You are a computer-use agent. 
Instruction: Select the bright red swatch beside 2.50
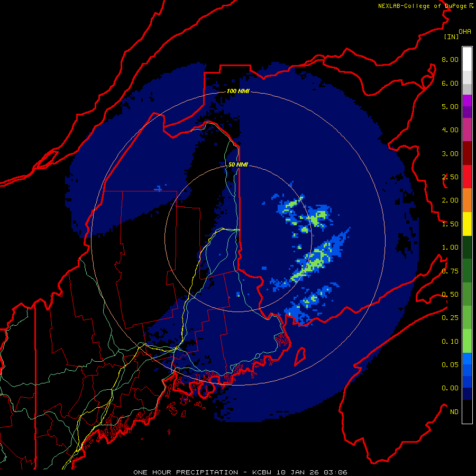click(x=467, y=177)
